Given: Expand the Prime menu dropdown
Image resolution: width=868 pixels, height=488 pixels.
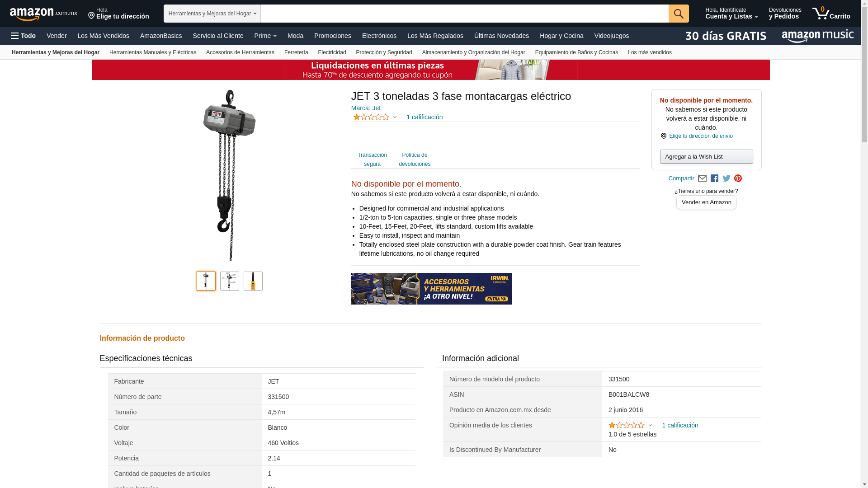Looking at the screenshot, I should pos(265,36).
